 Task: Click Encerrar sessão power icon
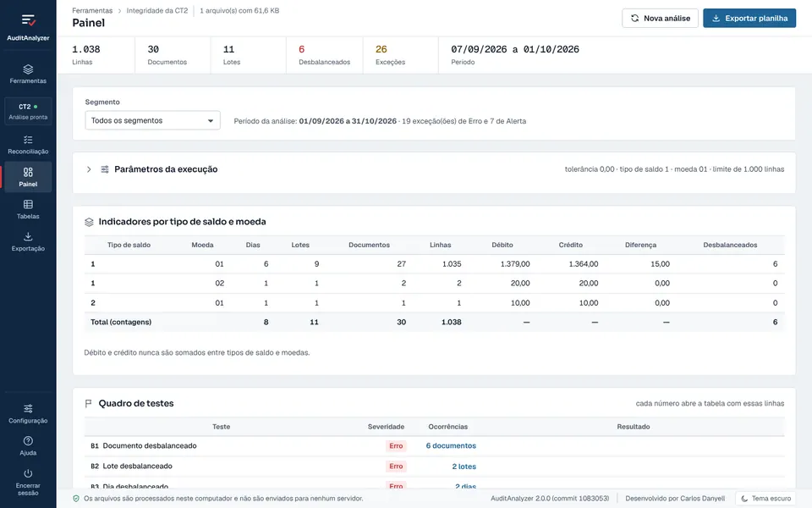coord(28,473)
